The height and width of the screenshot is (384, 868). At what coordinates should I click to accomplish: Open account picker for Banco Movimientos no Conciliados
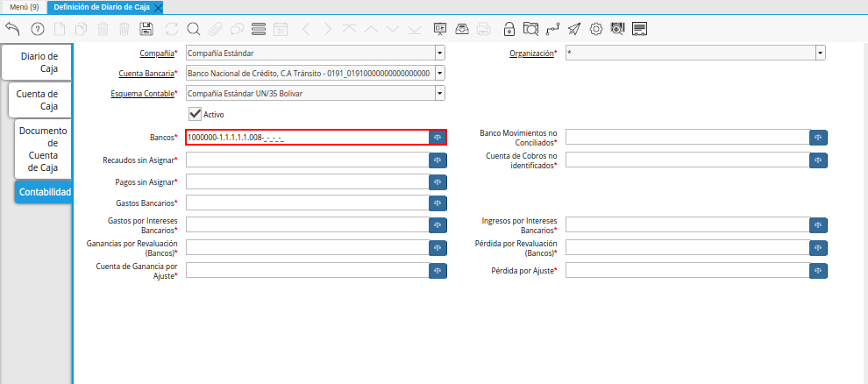[818, 138]
